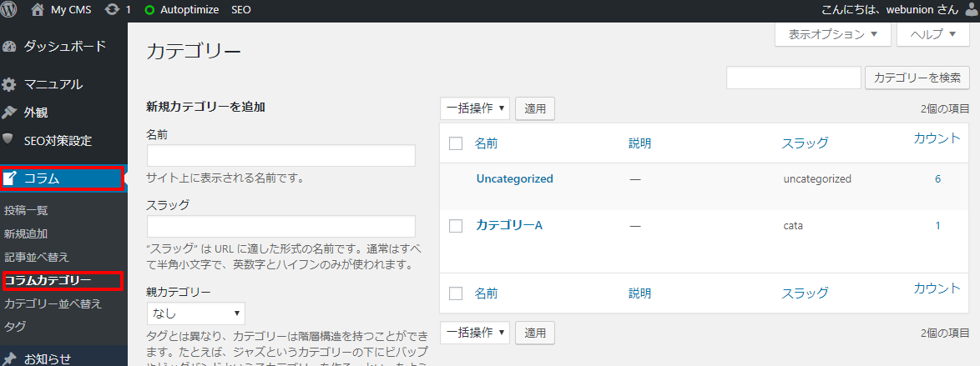
Task: Open the top 一括操作 dropdown
Action: [475, 108]
